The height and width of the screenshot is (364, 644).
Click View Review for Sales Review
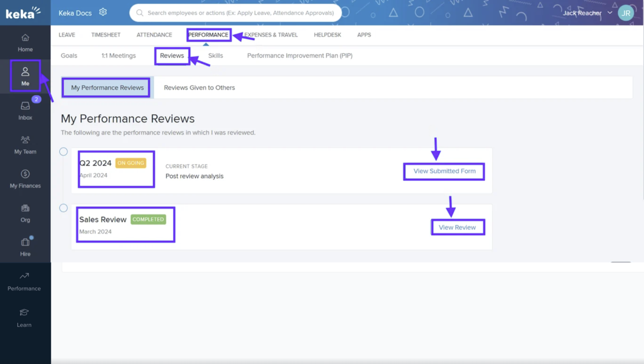pyautogui.click(x=457, y=227)
